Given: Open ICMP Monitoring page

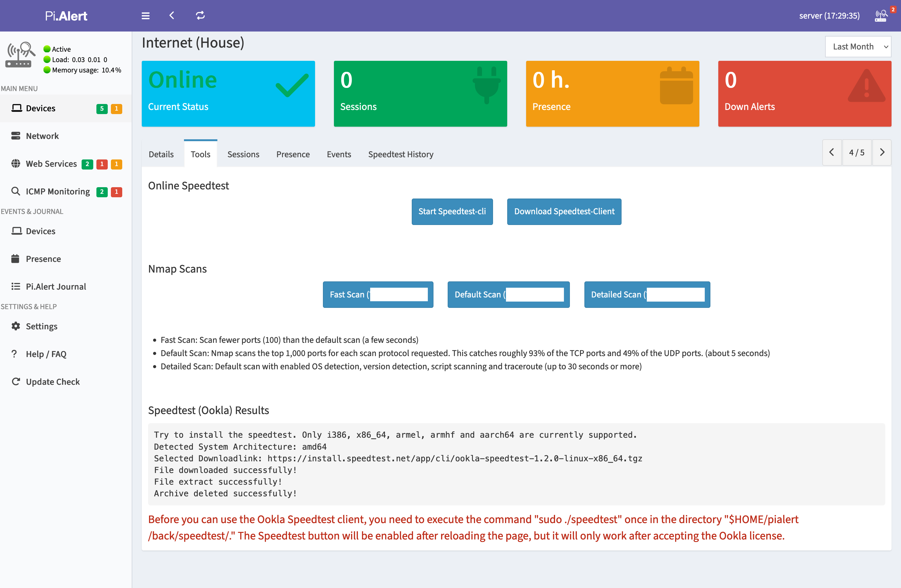Looking at the screenshot, I should (x=58, y=192).
